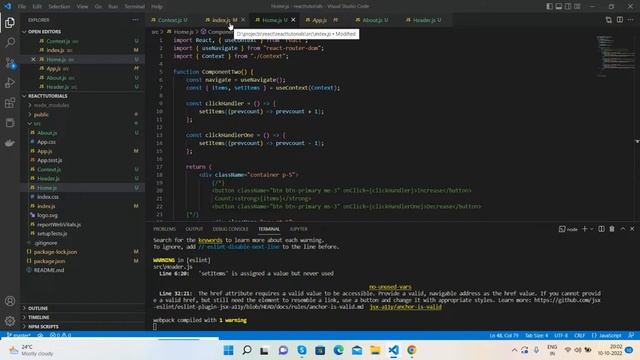This screenshot has width=640, height=360.
Task: Switch to the Debug Console panel tab
Action: 230,229
